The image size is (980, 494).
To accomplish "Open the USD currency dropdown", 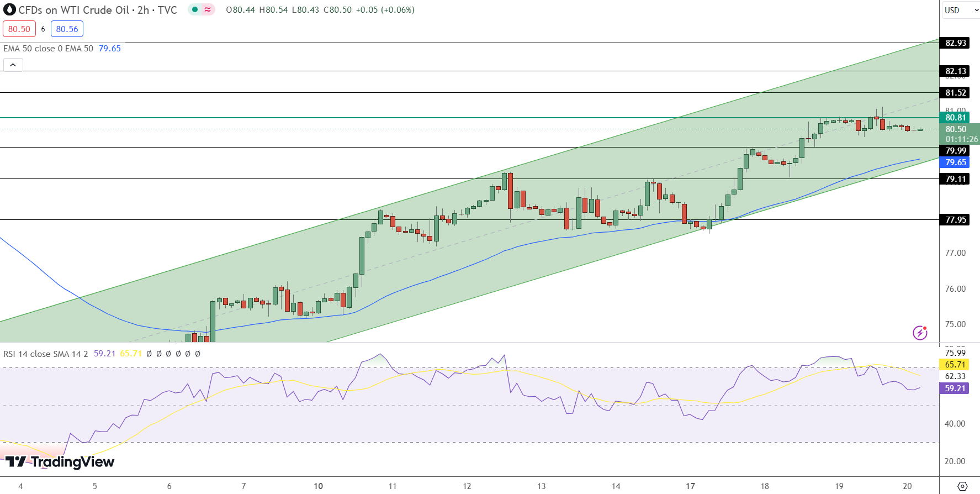I will (960, 10).
